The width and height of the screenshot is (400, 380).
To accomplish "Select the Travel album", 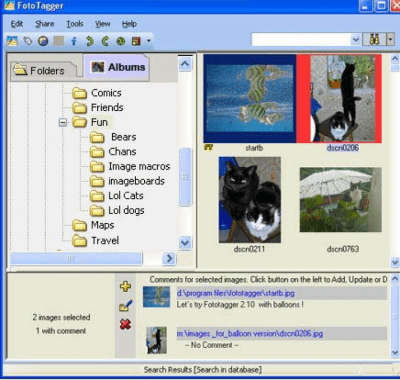I will (x=105, y=240).
